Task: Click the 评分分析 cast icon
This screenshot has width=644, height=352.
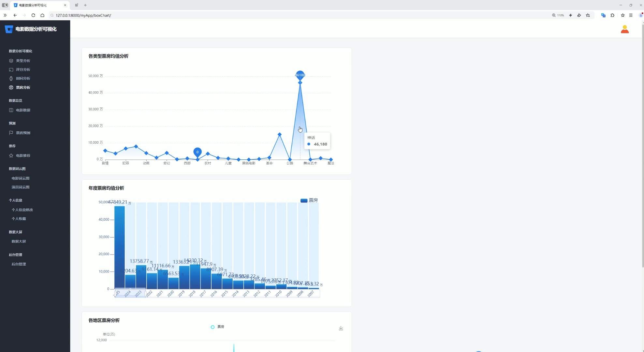Action: [x=11, y=69]
